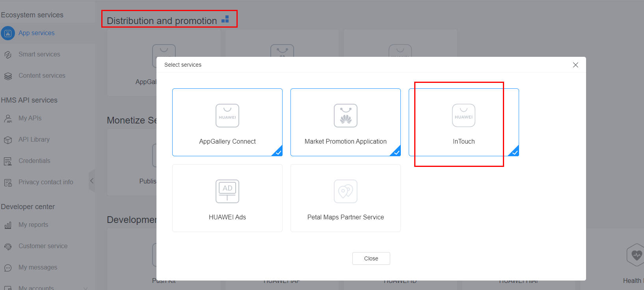The width and height of the screenshot is (644, 290).
Task: Click the Market Promotion Application icon
Action: [346, 116]
